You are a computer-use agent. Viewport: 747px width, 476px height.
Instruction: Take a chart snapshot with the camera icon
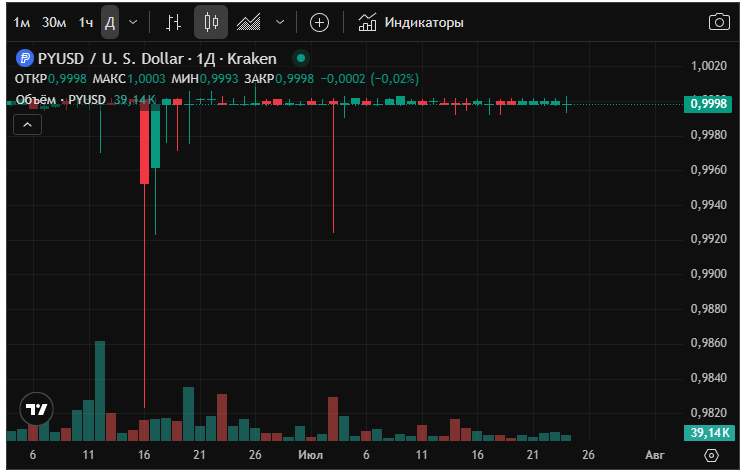point(719,22)
